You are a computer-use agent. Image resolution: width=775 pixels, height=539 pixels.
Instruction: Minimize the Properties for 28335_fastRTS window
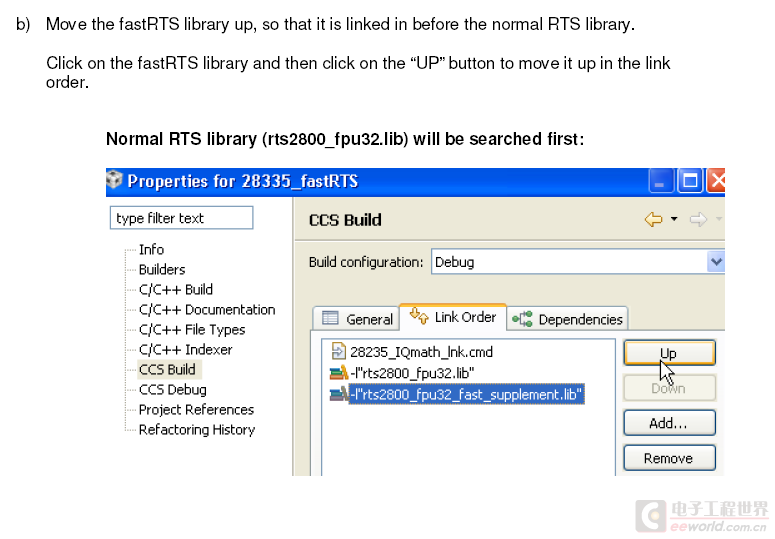tap(660, 181)
